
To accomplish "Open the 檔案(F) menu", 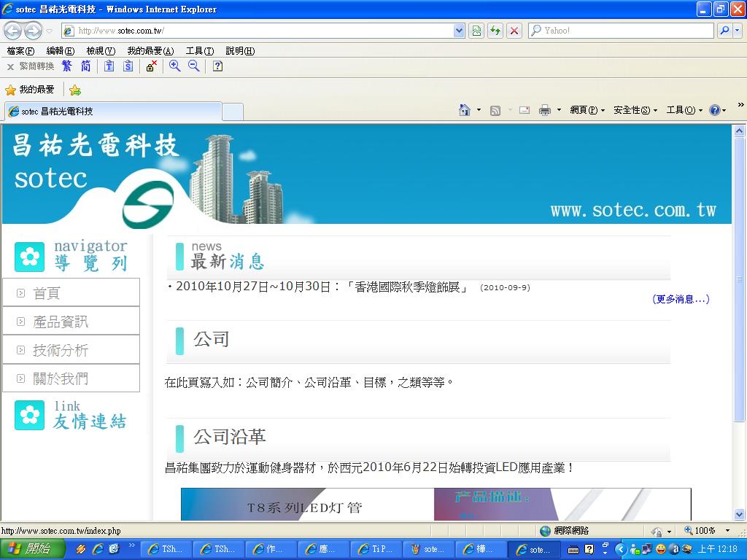I will pos(20,51).
